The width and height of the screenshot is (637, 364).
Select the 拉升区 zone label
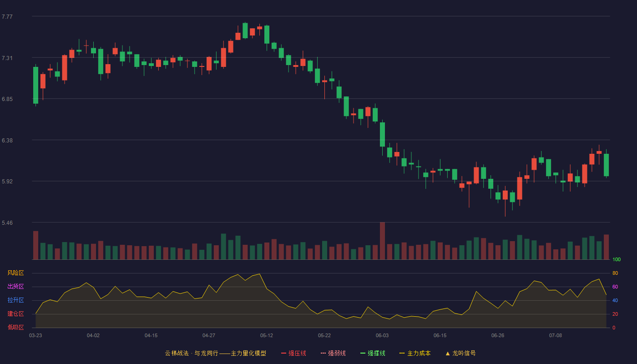coord(15,300)
